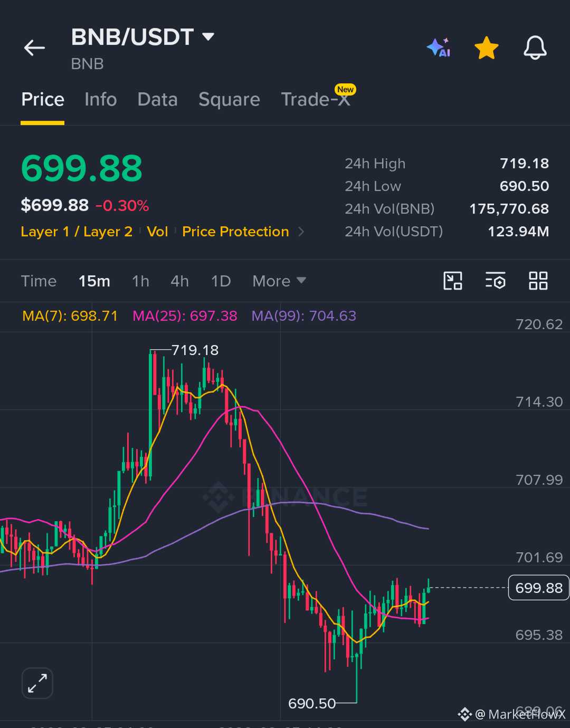Viewport: 570px width, 728px height.
Task: Toggle the favorite star icon
Action: point(487,48)
